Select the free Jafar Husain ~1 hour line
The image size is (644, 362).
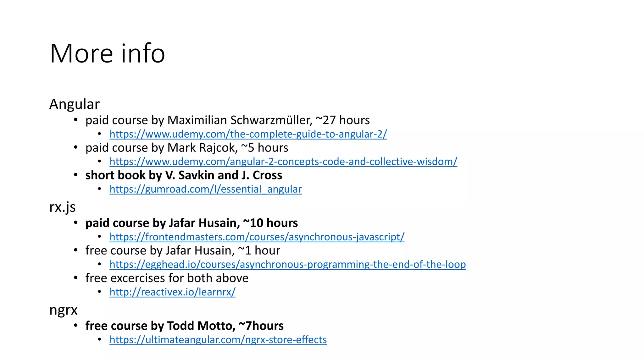click(x=183, y=250)
